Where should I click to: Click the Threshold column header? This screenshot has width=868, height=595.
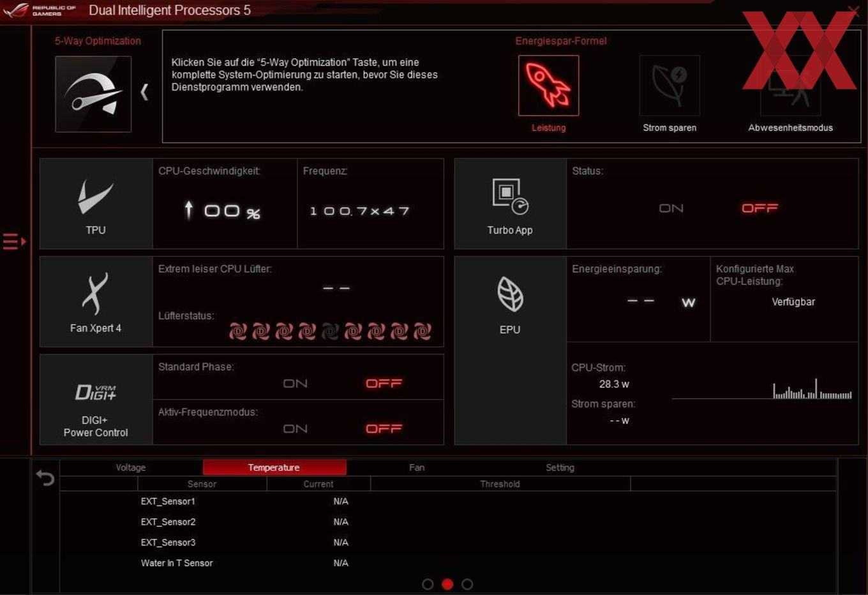(500, 484)
